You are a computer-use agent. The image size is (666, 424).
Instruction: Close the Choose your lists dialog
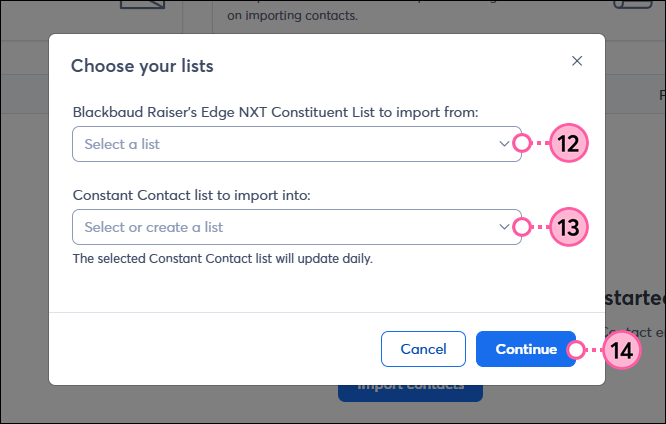577,61
